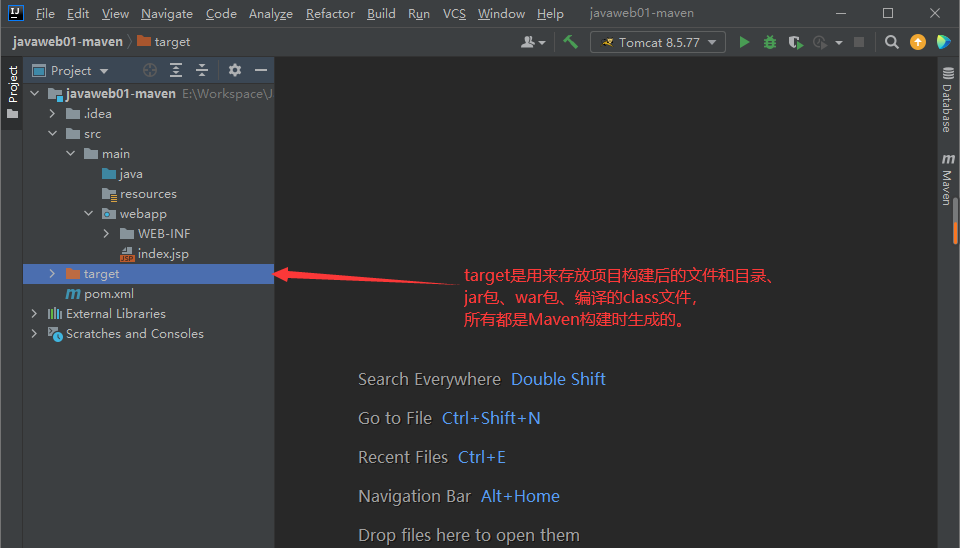
Task: Open the Help menu
Action: [550, 13]
